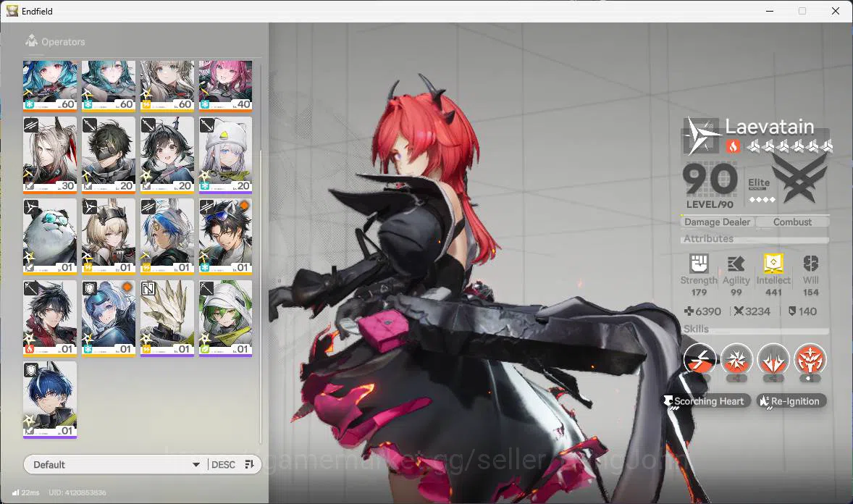The width and height of the screenshot is (853, 504).
Task: Select the light-haired level 60 operator card
Action: tap(167, 86)
